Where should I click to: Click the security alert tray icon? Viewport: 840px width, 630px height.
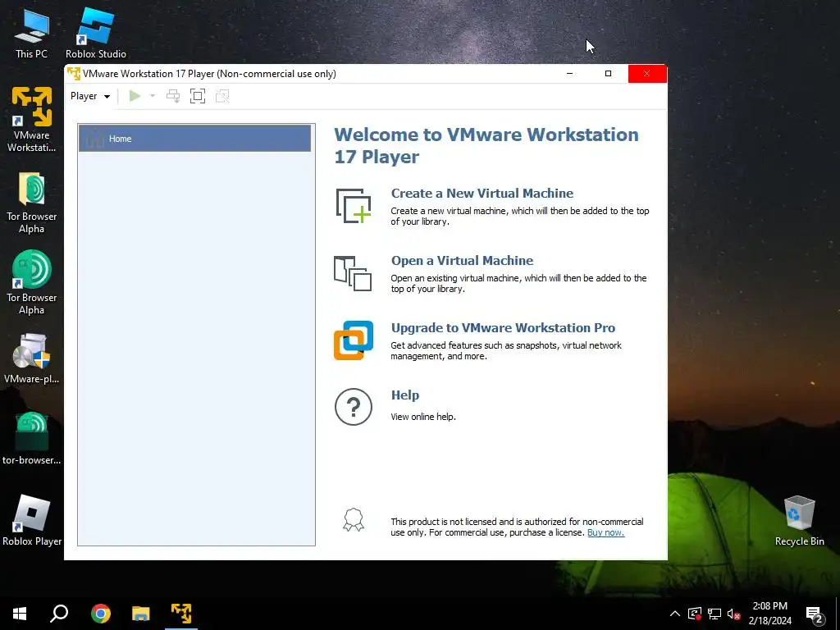[x=695, y=614]
